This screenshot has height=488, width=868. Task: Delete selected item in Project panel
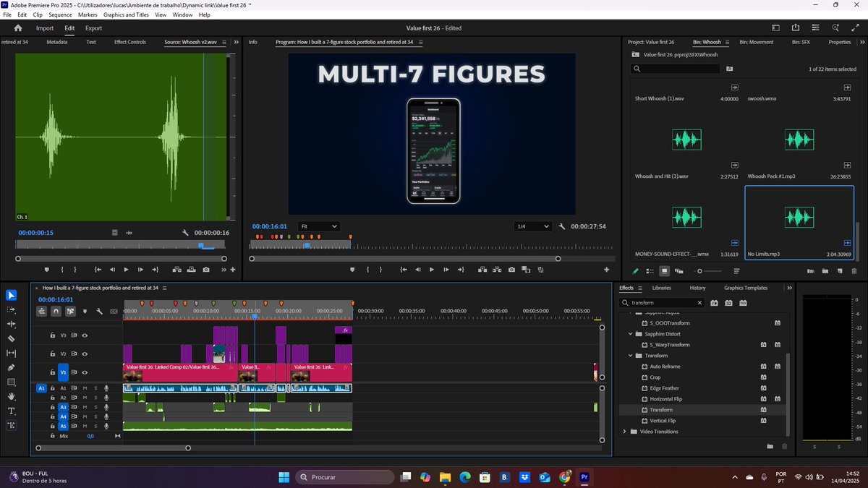[x=854, y=271]
